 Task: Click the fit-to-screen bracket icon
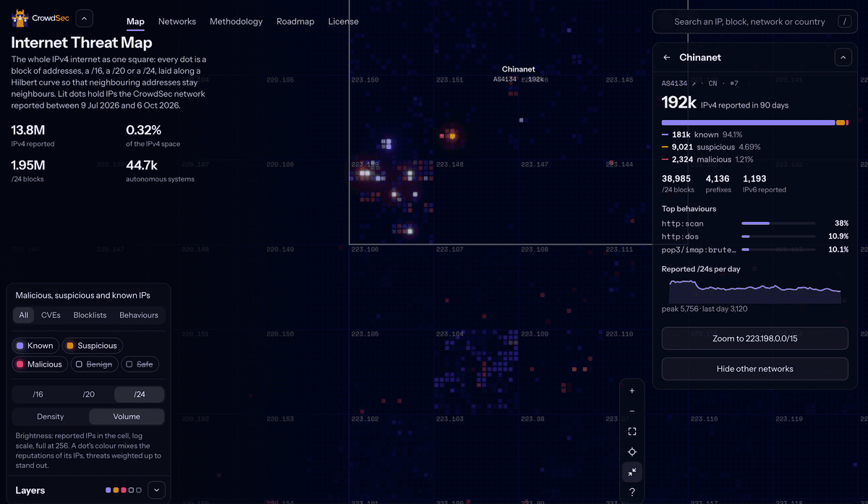632,432
